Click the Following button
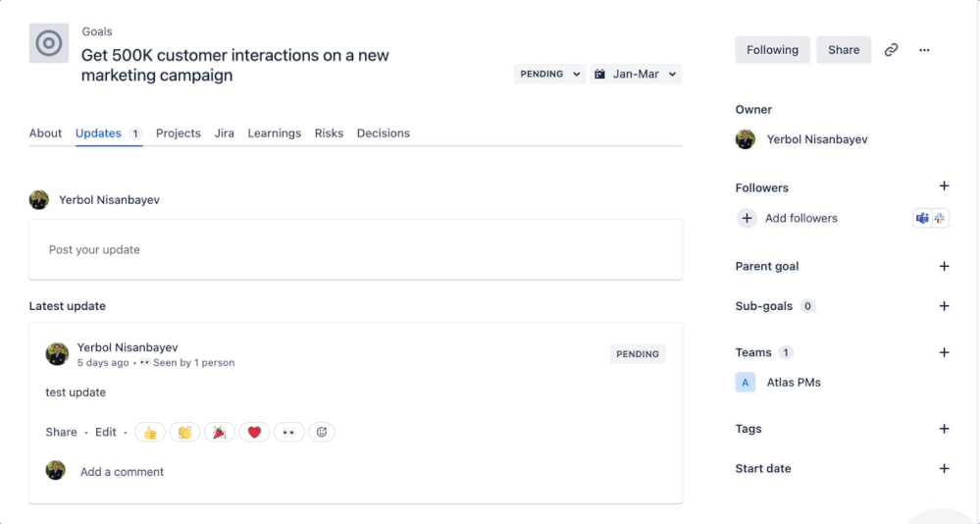 click(x=772, y=50)
